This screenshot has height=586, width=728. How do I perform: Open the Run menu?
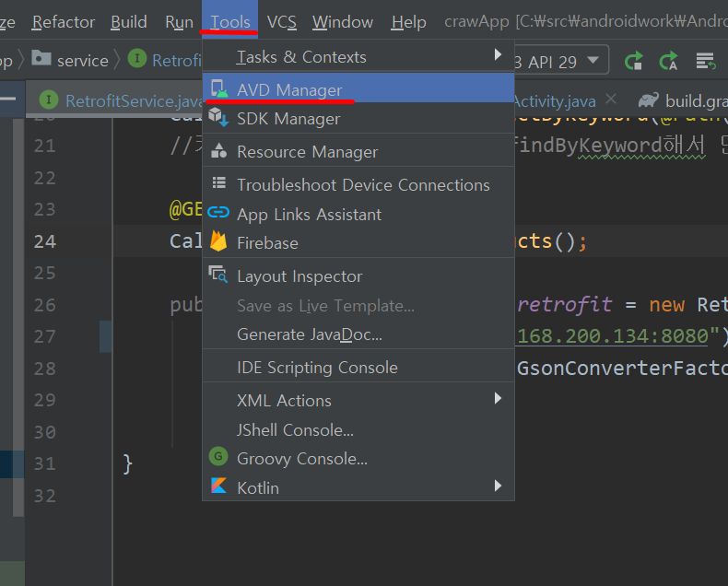click(179, 22)
